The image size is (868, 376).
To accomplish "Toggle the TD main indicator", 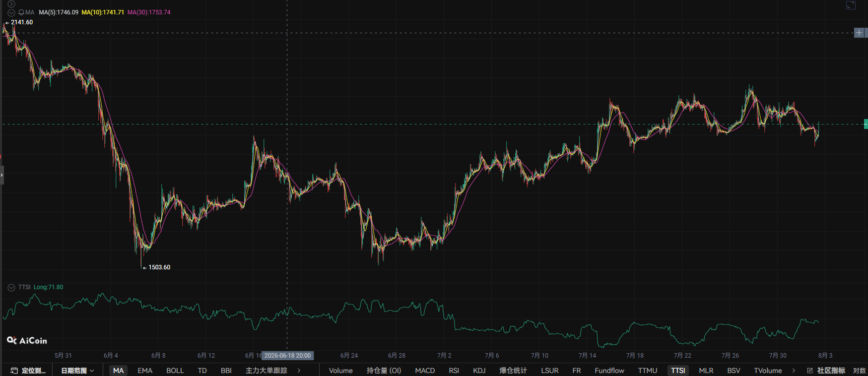I will tap(202, 371).
